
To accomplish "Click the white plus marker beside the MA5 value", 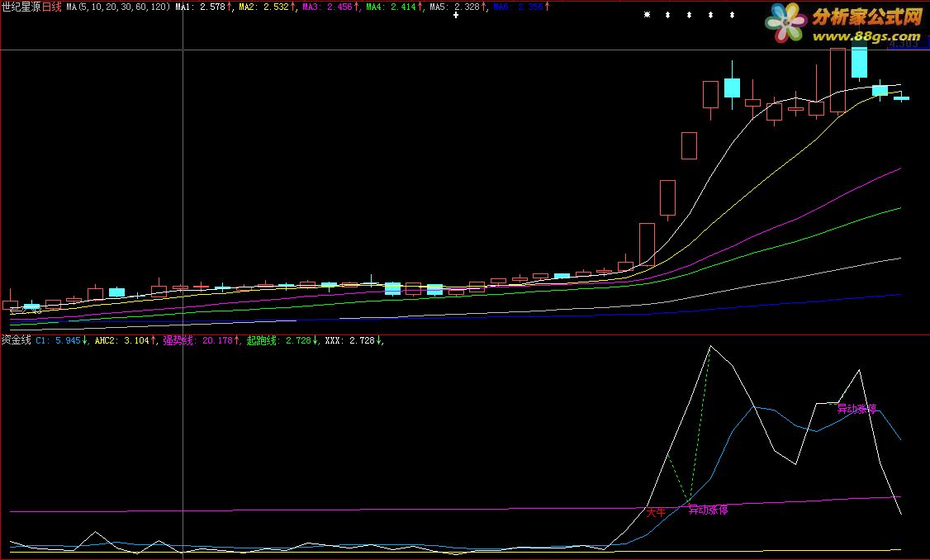I will click(x=456, y=15).
